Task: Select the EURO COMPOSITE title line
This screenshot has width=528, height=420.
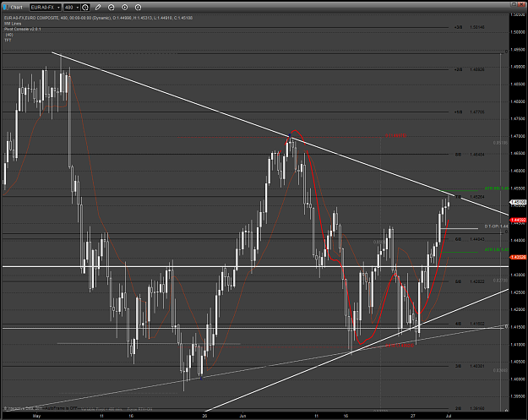Action: 98,18
